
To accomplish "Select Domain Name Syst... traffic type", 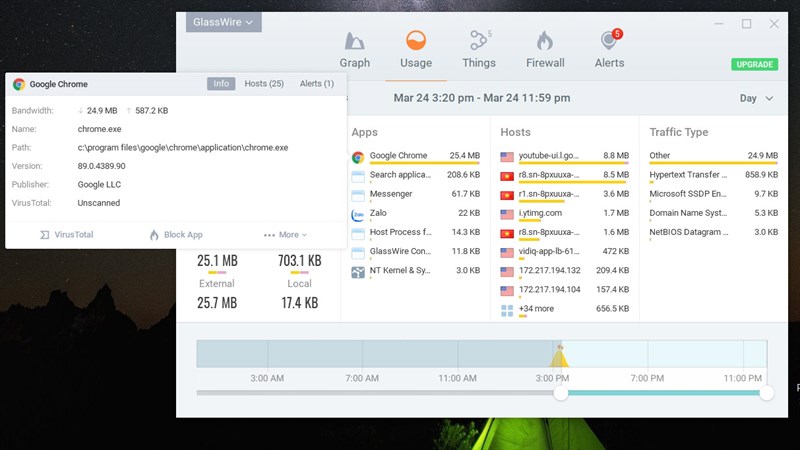I will [x=713, y=214].
